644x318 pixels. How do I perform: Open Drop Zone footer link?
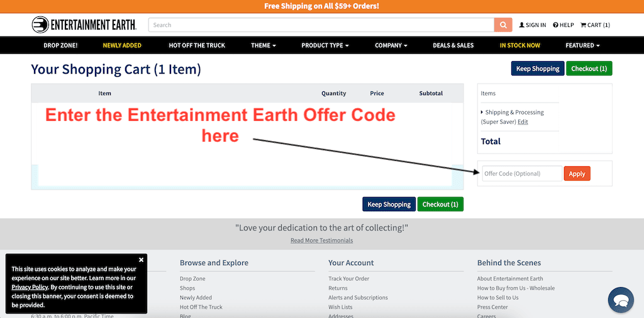(192, 278)
